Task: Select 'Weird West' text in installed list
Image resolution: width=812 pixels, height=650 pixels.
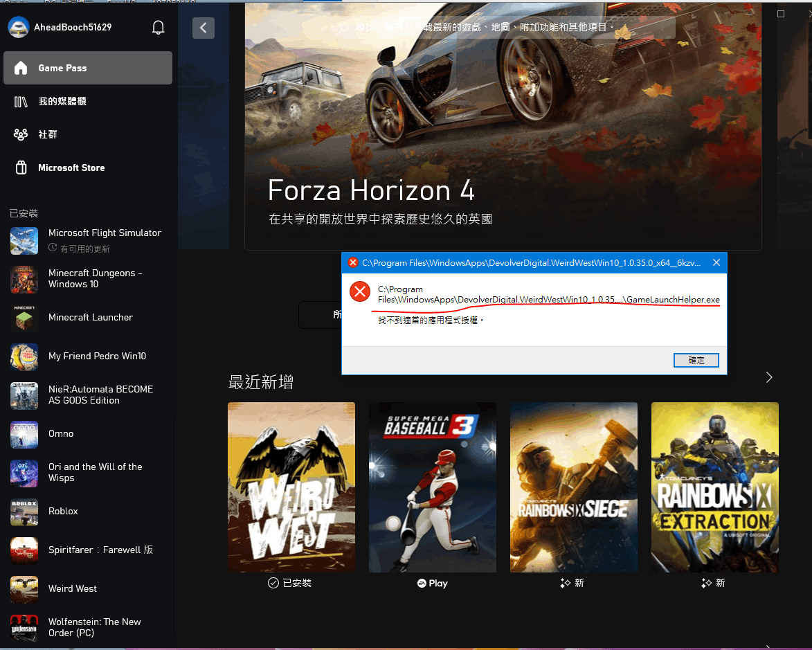Action: pyautogui.click(x=73, y=589)
